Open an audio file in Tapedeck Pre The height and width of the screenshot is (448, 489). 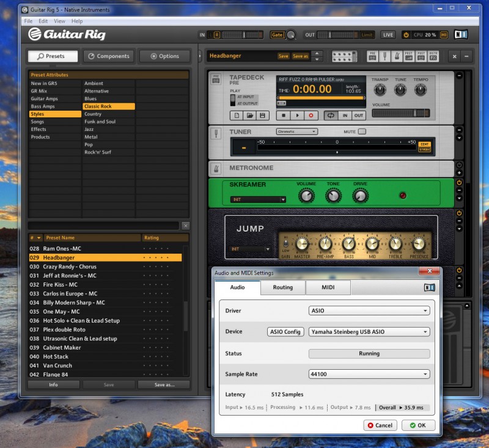coord(249,116)
